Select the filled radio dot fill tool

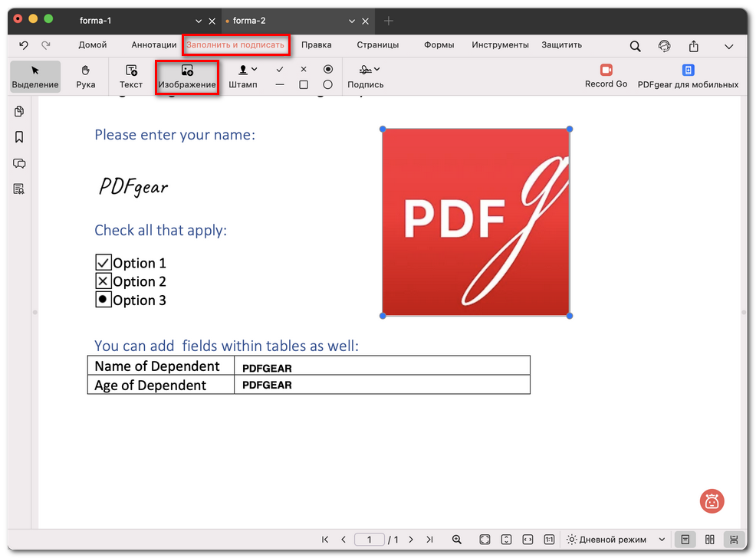328,69
